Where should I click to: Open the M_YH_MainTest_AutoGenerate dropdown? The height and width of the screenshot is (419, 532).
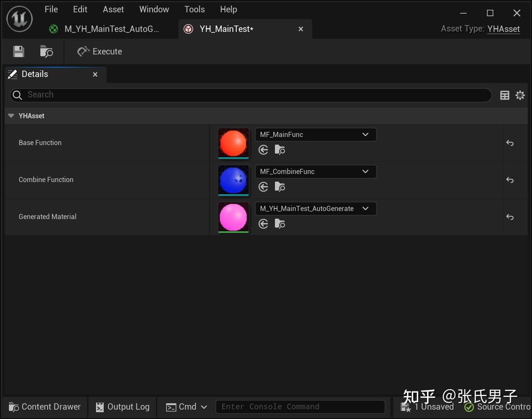[365, 208]
